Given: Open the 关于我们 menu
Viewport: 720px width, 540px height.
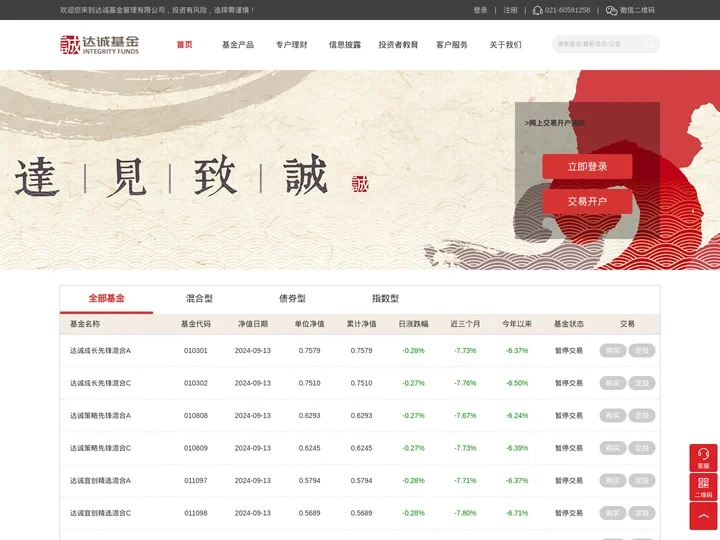Looking at the screenshot, I should (x=505, y=45).
